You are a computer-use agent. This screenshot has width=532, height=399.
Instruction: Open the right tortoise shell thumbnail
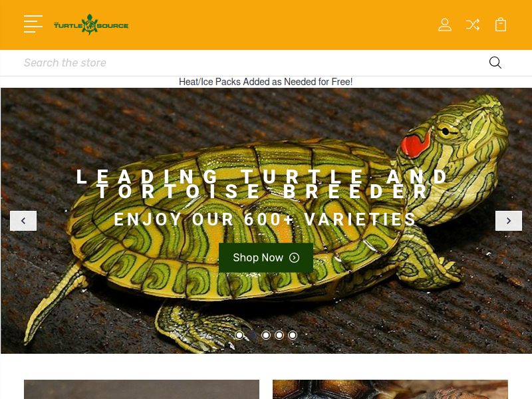pyautogui.click(x=390, y=390)
